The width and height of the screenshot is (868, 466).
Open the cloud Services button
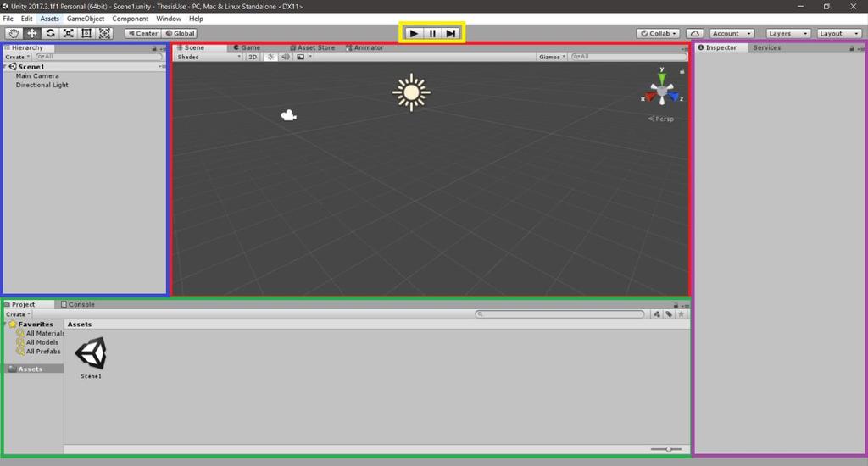(695, 33)
